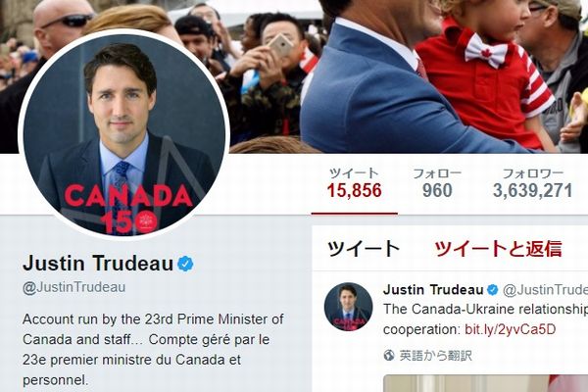
Task: Click the globe icon beside 英語から翻訳
Action: [x=389, y=355]
